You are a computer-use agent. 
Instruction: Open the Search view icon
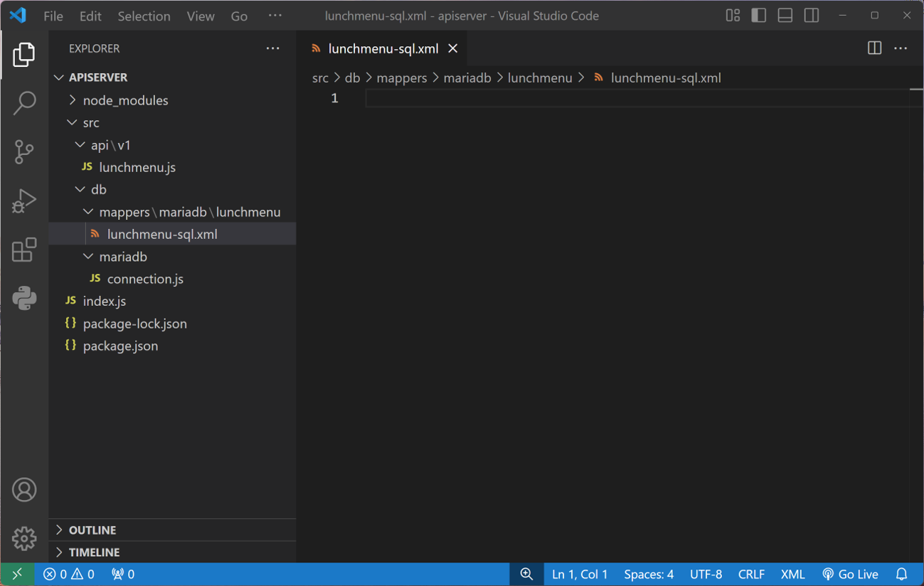(24, 103)
